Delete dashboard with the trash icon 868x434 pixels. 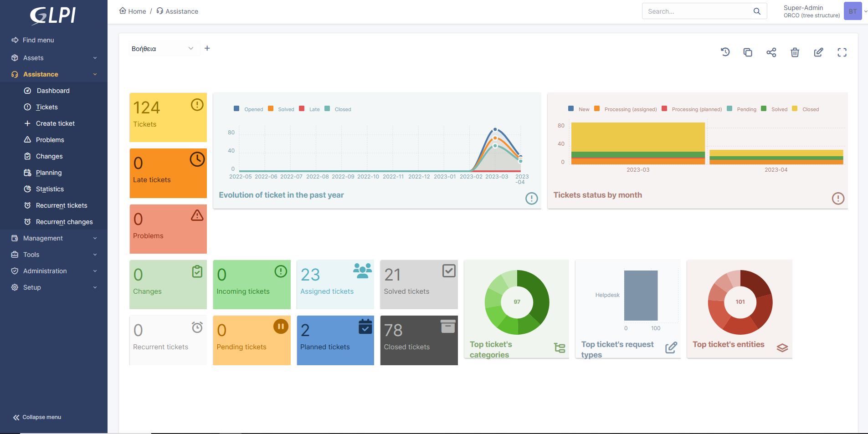tap(795, 52)
